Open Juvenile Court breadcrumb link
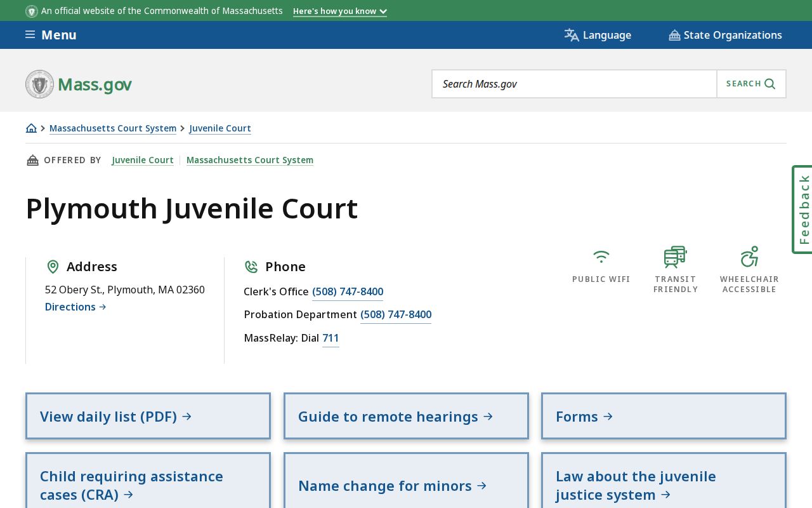Image resolution: width=812 pixels, height=508 pixels. [x=220, y=128]
